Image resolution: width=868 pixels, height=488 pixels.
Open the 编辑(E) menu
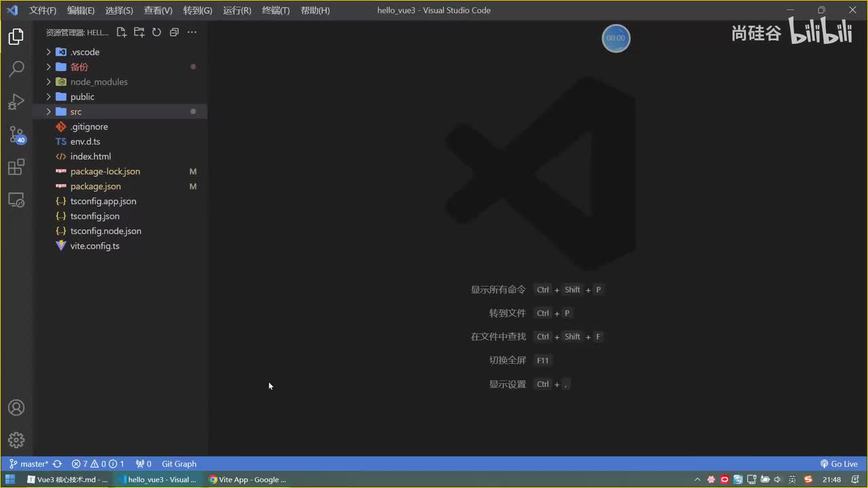point(81,10)
